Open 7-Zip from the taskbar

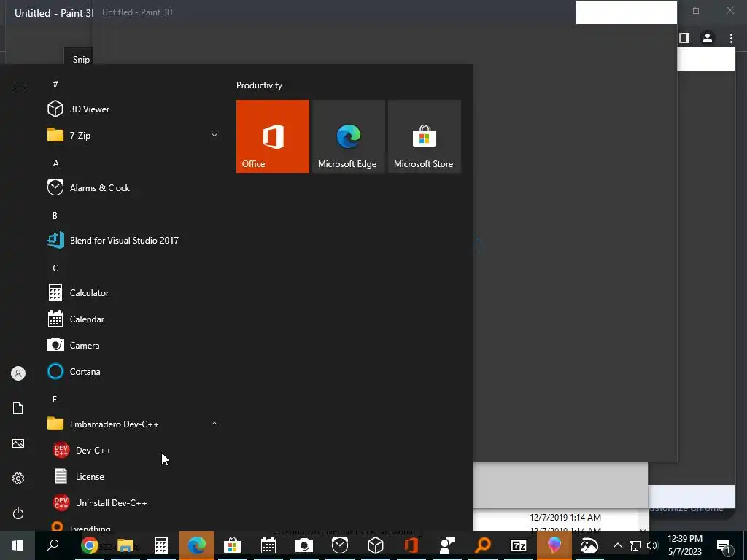point(519,545)
